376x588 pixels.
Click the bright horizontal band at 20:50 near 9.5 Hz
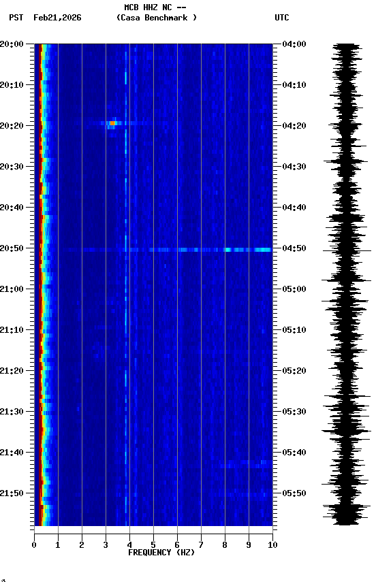(263, 250)
